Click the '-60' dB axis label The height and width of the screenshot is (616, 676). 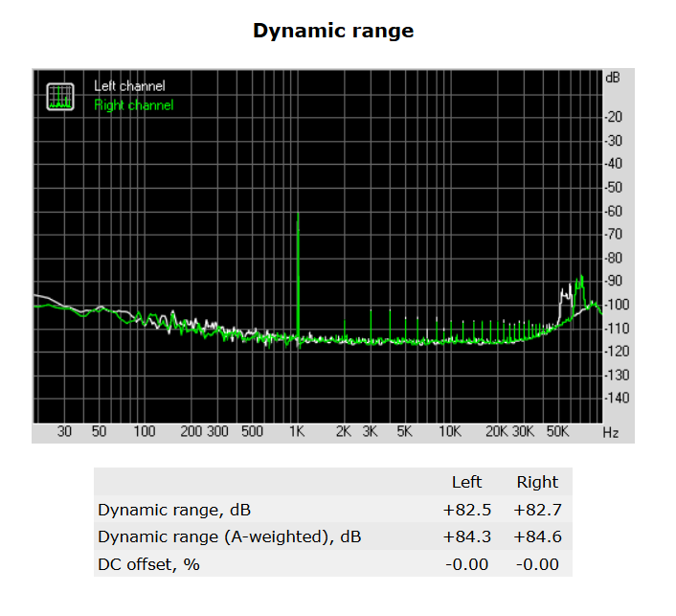tap(613, 212)
